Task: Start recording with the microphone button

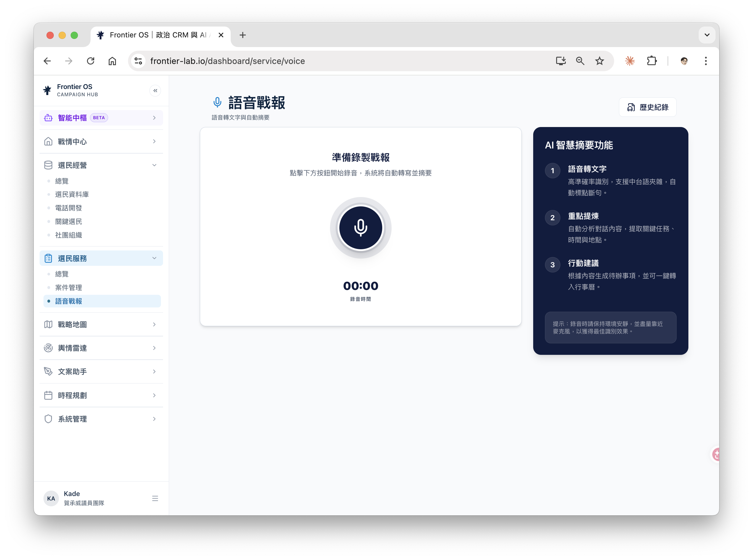Action: pos(360,228)
